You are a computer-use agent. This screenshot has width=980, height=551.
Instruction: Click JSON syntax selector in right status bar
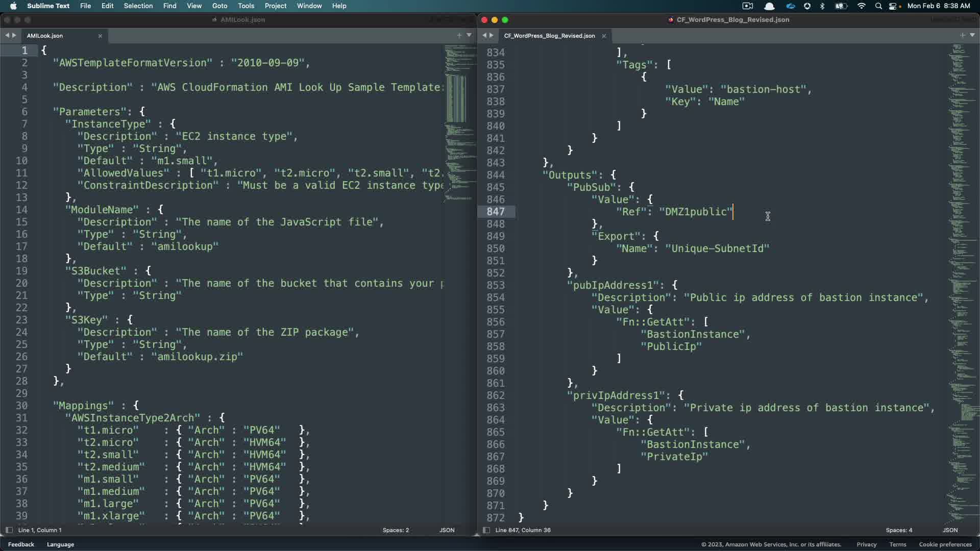[x=950, y=530]
